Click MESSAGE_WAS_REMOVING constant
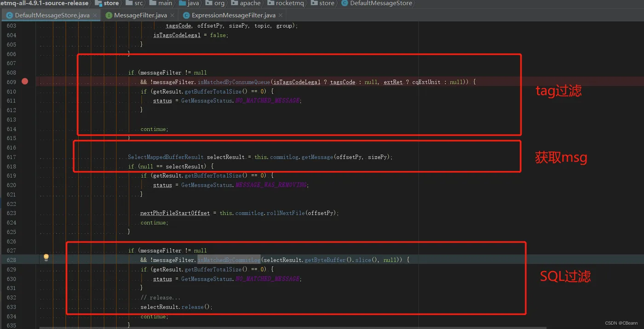 tap(271, 185)
